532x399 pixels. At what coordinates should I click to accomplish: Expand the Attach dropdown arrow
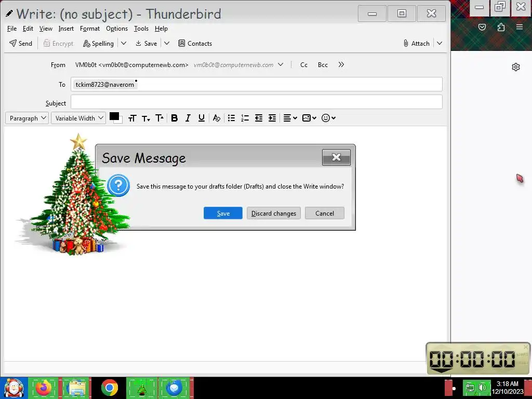(x=440, y=44)
